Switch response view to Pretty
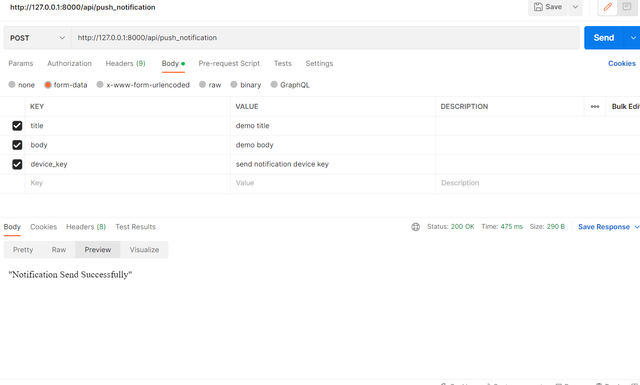This screenshot has height=385, width=640. pos(23,250)
